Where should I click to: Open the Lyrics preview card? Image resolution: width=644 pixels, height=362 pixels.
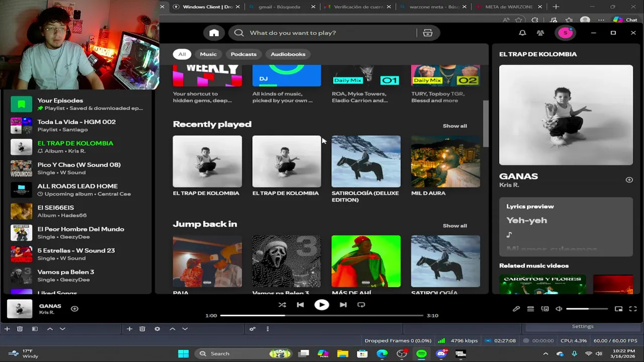point(566,226)
